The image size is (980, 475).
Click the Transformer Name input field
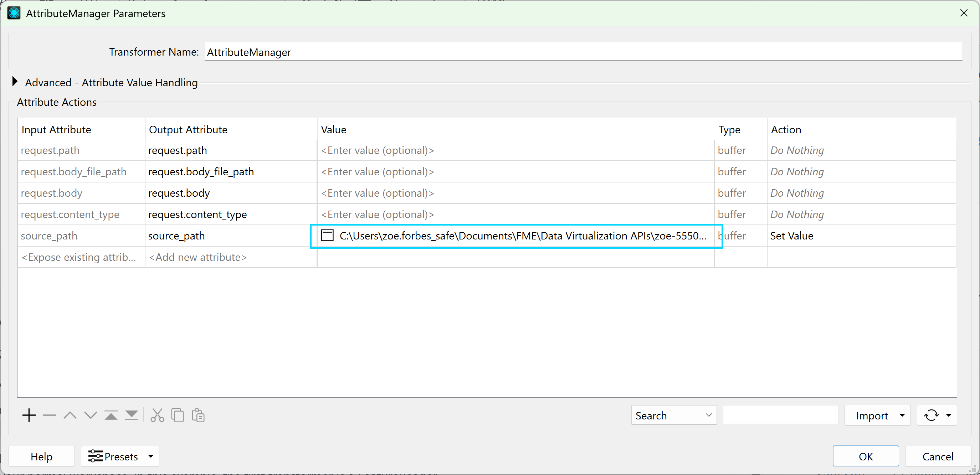[x=583, y=52]
